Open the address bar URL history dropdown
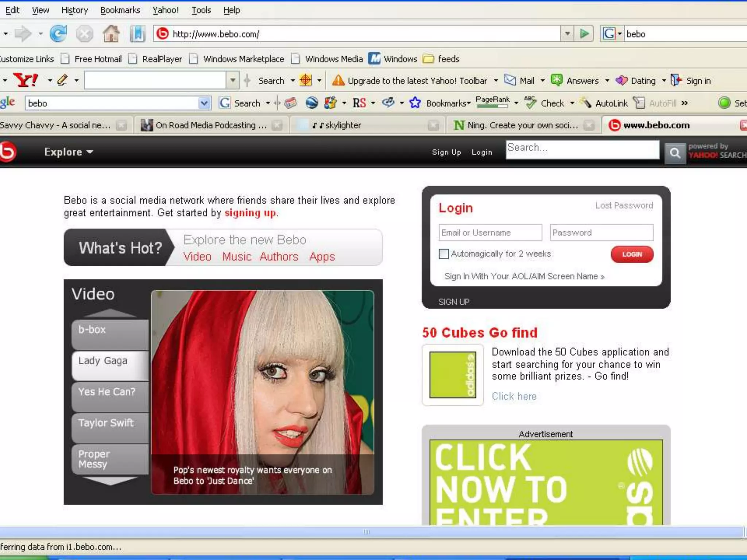This screenshot has width=747, height=560. coord(567,34)
